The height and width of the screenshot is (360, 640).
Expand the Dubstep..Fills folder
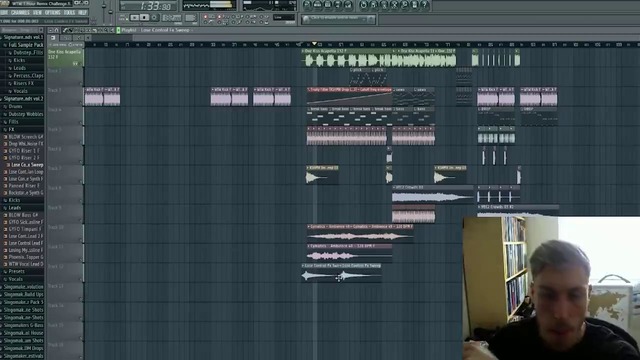[x=26, y=53]
